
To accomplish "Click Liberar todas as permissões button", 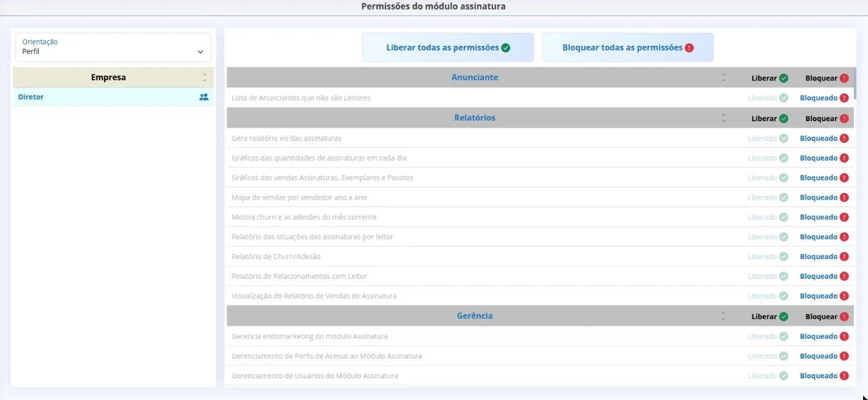I will click(448, 48).
